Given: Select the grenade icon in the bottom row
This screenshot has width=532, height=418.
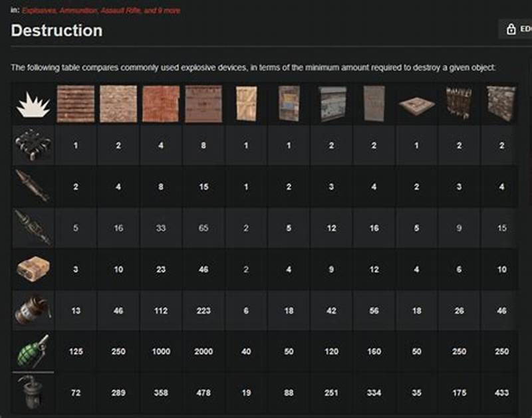Looking at the screenshot, I should tap(32, 392).
